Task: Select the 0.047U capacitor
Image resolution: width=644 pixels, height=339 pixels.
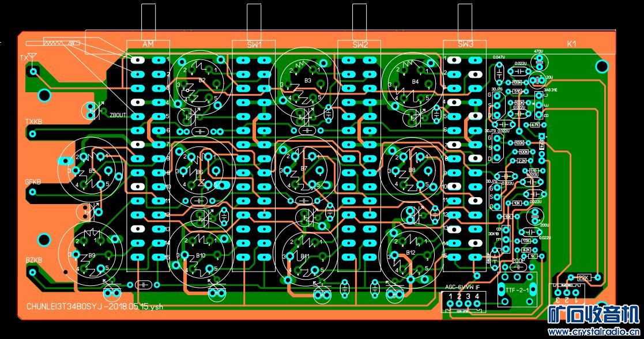Action: 499,73
